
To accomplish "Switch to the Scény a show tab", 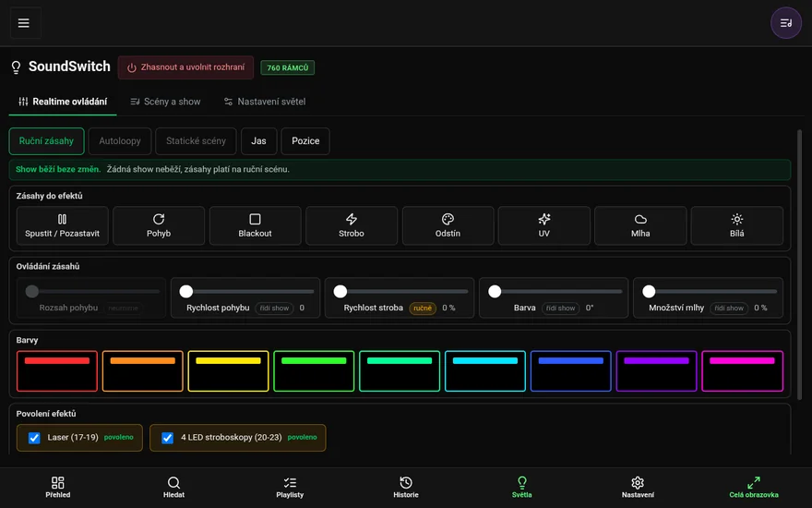I will tap(165, 102).
